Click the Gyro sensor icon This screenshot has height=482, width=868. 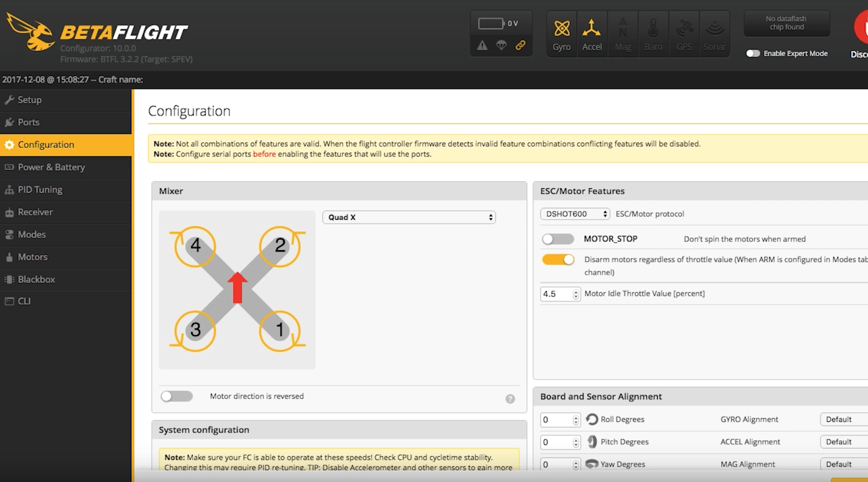[561, 34]
